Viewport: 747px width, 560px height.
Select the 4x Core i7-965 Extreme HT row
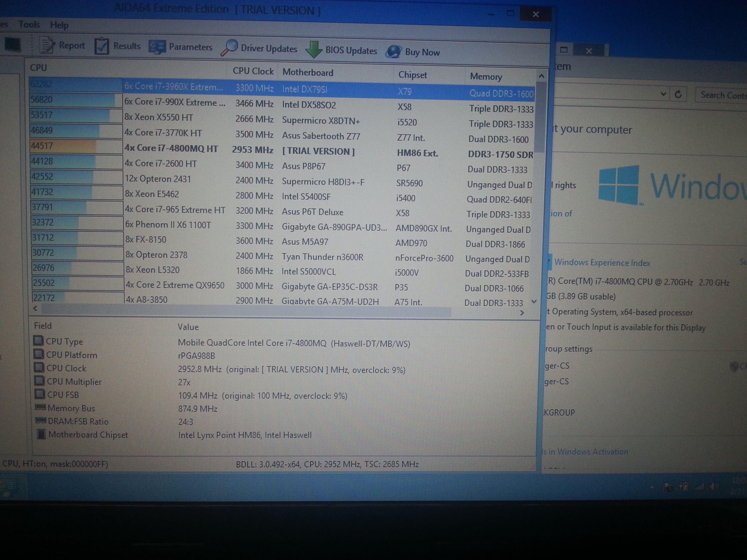(x=282, y=211)
